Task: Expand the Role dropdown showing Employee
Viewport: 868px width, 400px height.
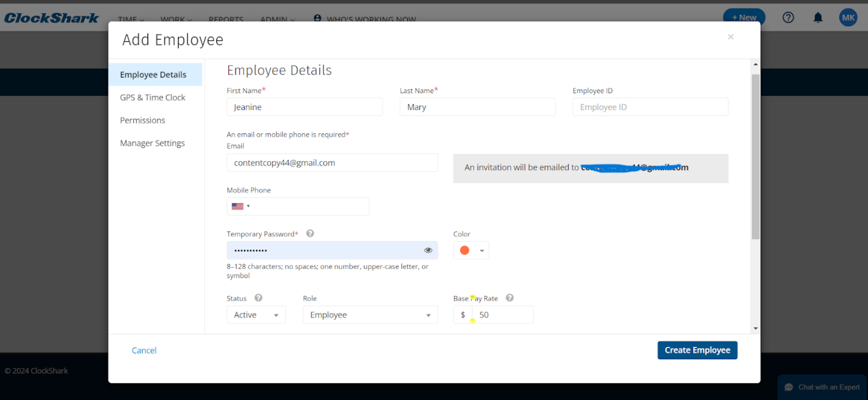Action: [370, 315]
